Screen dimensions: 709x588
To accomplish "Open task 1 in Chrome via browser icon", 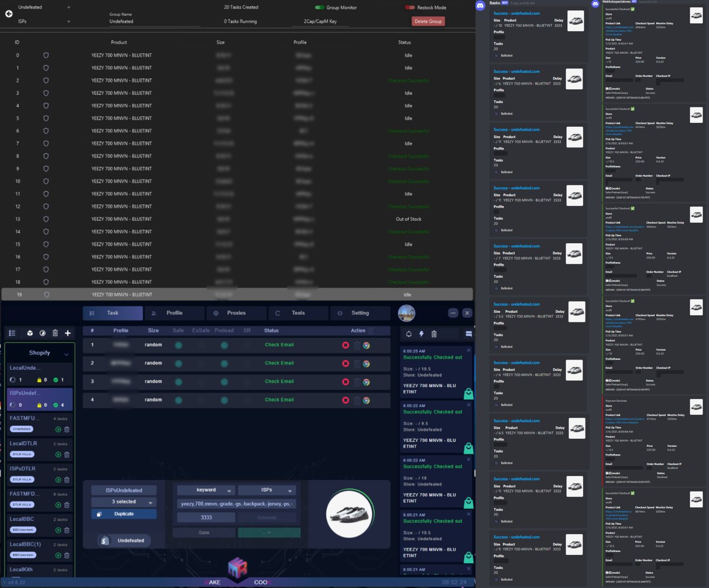I will pyautogui.click(x=366, y=345).
